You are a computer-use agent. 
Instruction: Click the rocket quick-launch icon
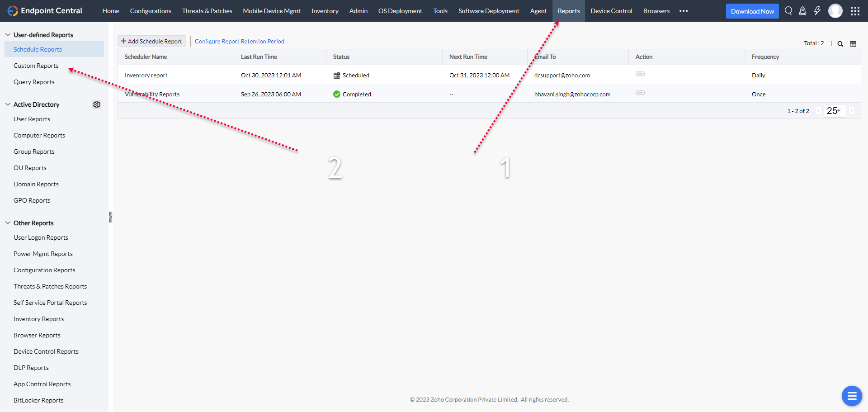coord(803,11)
